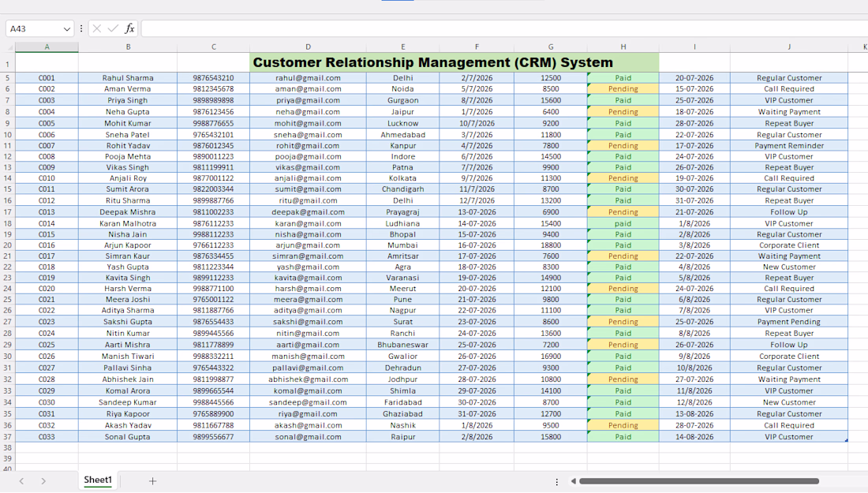Image resolution: width=868 pixels, height=493 pixels.
Task: Select Follow Up note for C013
Action: [x=789, y=212]
